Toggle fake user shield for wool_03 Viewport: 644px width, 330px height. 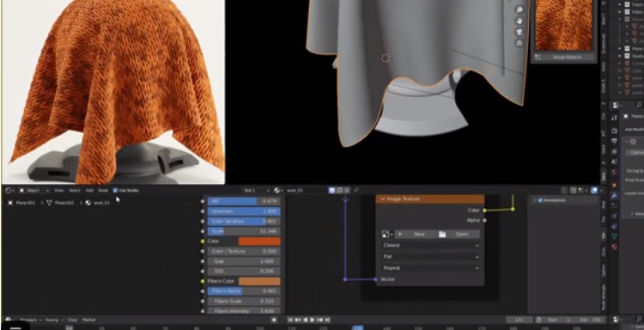[x=331, y=190]
